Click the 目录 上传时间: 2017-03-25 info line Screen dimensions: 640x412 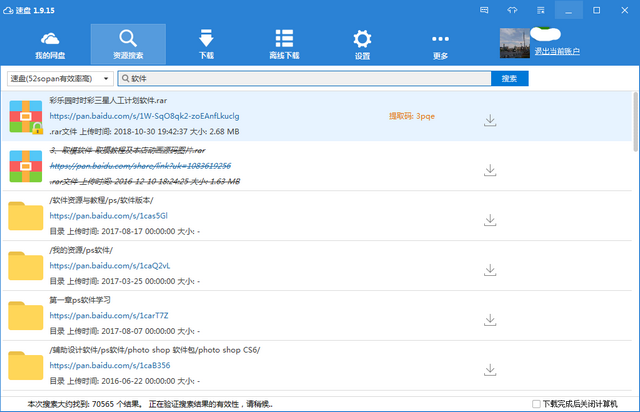[x=124, y=281]
